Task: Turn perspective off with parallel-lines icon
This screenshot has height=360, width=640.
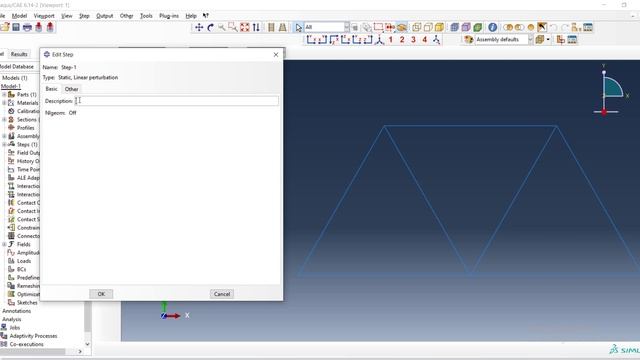Action: click(271, 27)
